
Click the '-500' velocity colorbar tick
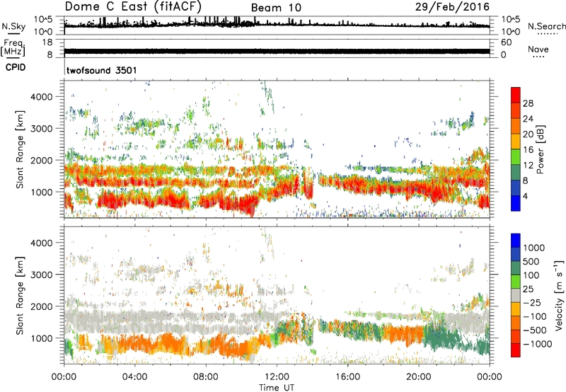(x=535, y=330)
